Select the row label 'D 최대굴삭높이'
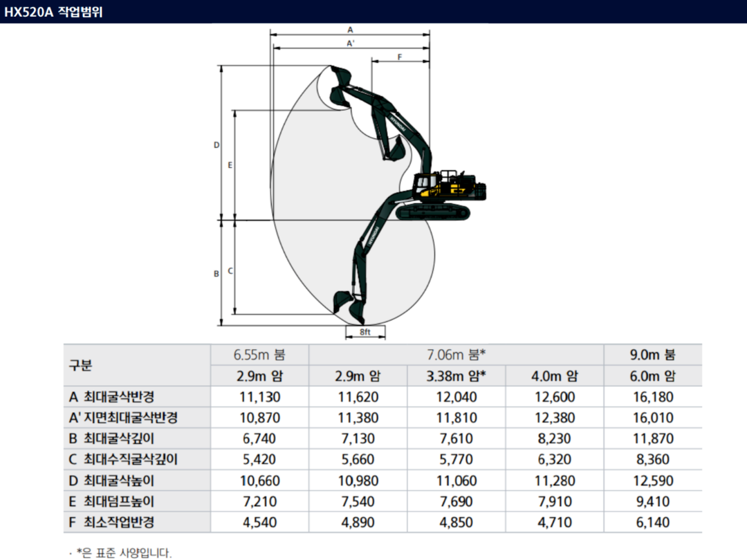Screen dimensions: 747x560 point(111,480)
